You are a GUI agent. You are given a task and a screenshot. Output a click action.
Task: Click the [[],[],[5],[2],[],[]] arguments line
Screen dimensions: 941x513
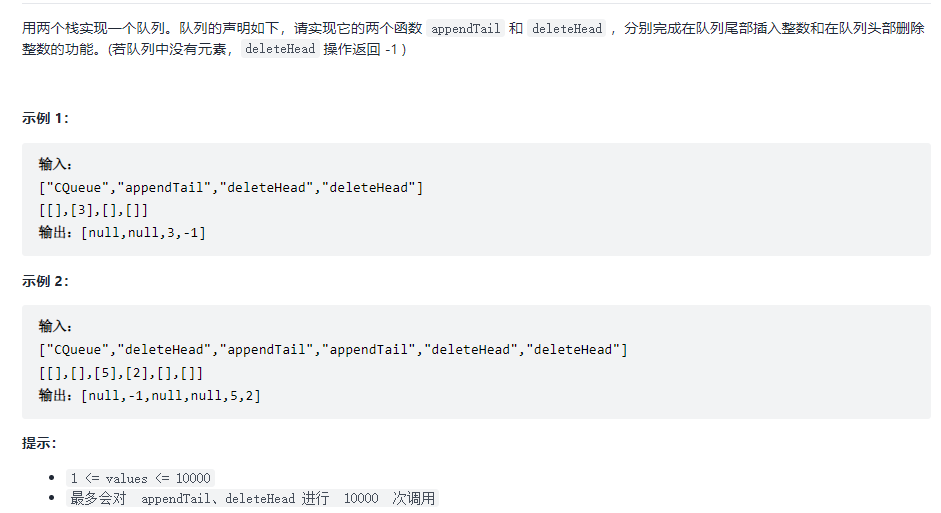click(x=121, y=372)
